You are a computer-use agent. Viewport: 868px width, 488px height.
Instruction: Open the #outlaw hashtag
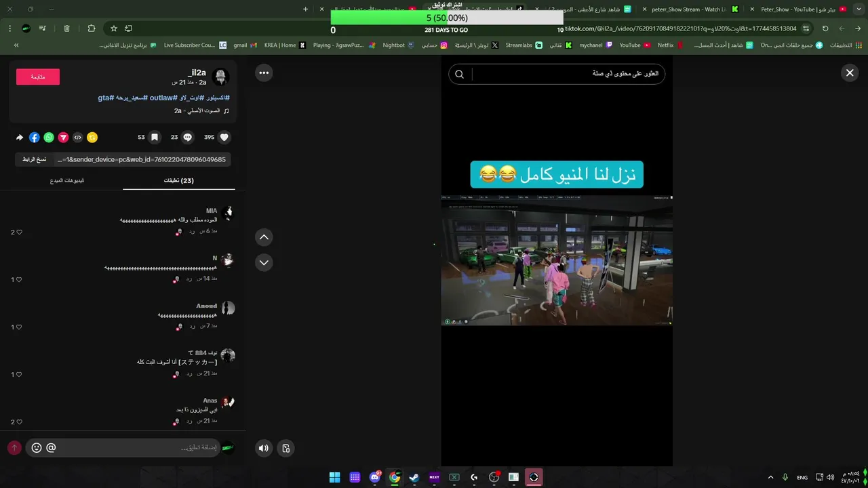pos(163,98)
